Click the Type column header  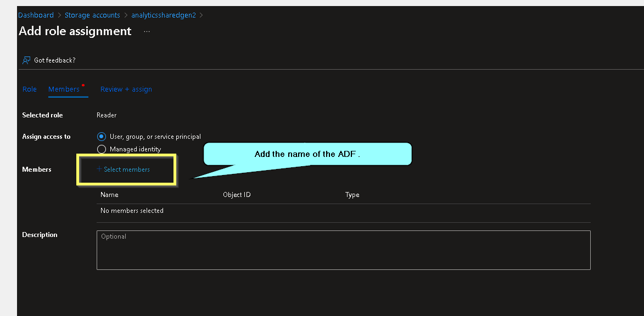point(352,195)
